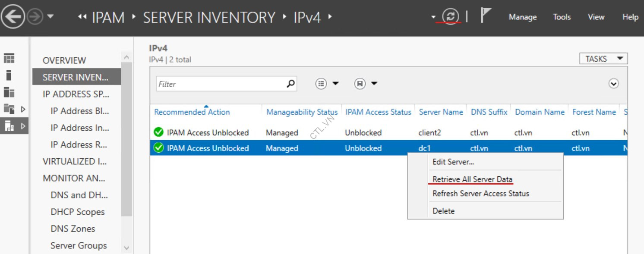Click inside the Filter input field
Image resolution: width=644 pixels, height=254 pixels.
pos(216,84)
